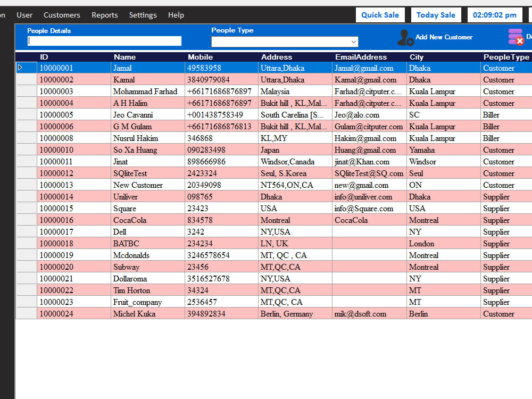Click the name cell CocaCola
This screenshot has width=532, height=399.
(x=148, y=220)
